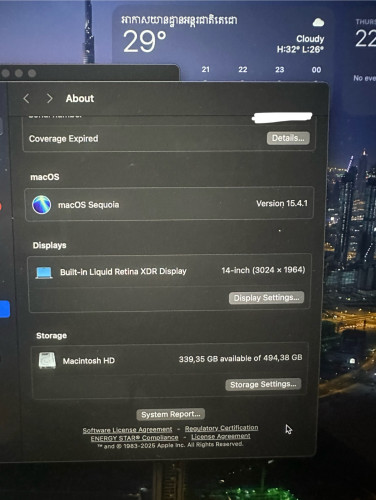
Task: Open Software License Agreement link
Action: click(127, 430)
